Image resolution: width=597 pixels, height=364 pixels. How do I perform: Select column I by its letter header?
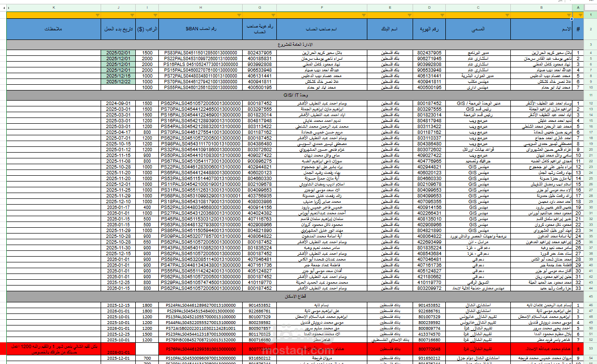pyautogui.click(x=147, y=7)
